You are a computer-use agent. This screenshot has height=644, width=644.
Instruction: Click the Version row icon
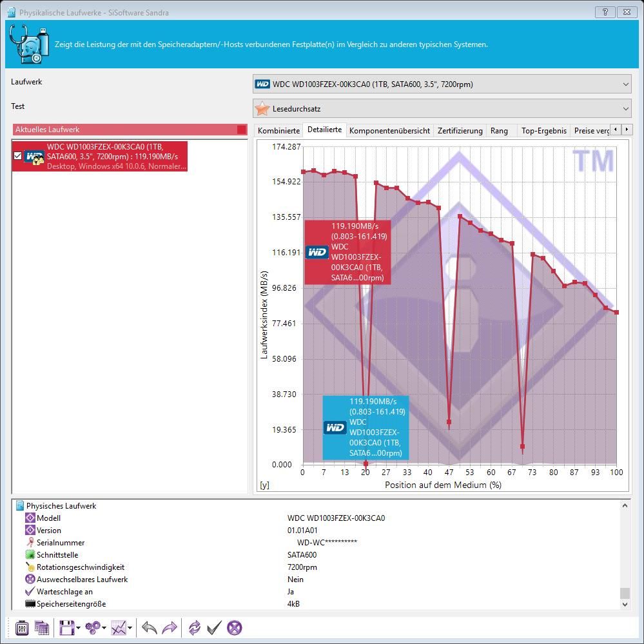[30, 531]
